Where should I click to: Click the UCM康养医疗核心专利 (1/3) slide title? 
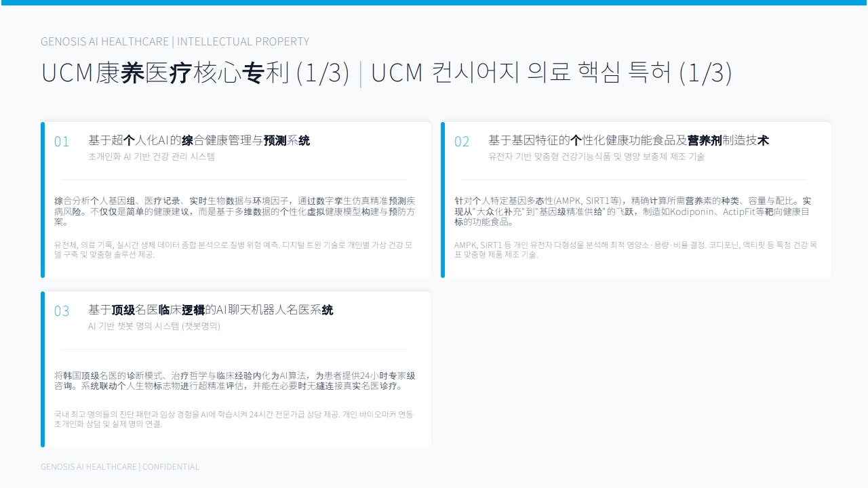(x=195, y=73)
